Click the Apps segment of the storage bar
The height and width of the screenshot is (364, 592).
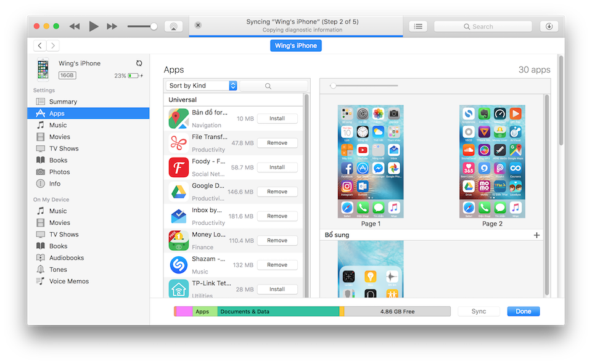pos(205,312)
